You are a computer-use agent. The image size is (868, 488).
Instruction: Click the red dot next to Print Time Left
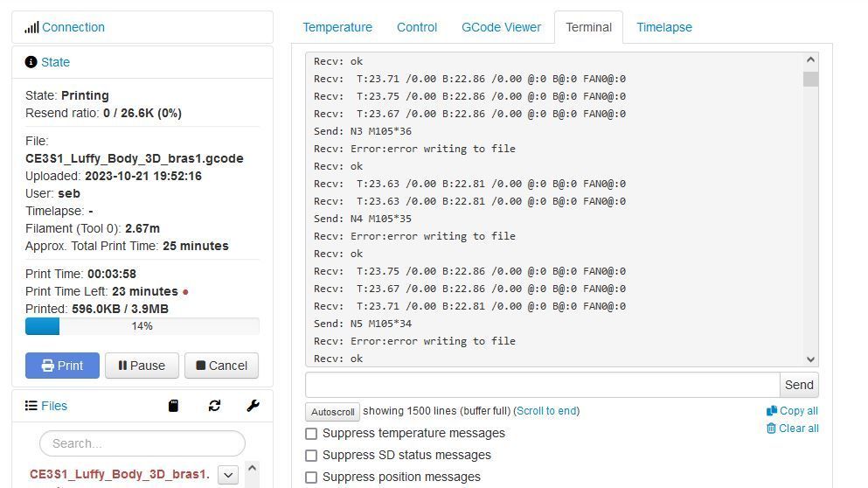(185, 292)
